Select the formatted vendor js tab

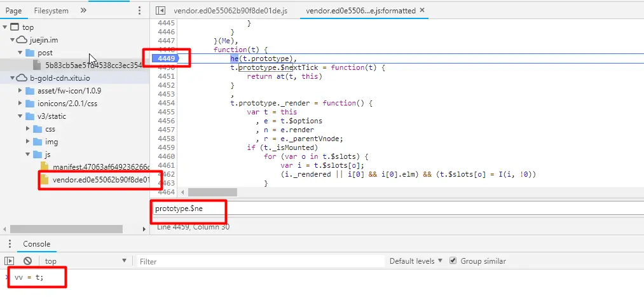[360, 11]
